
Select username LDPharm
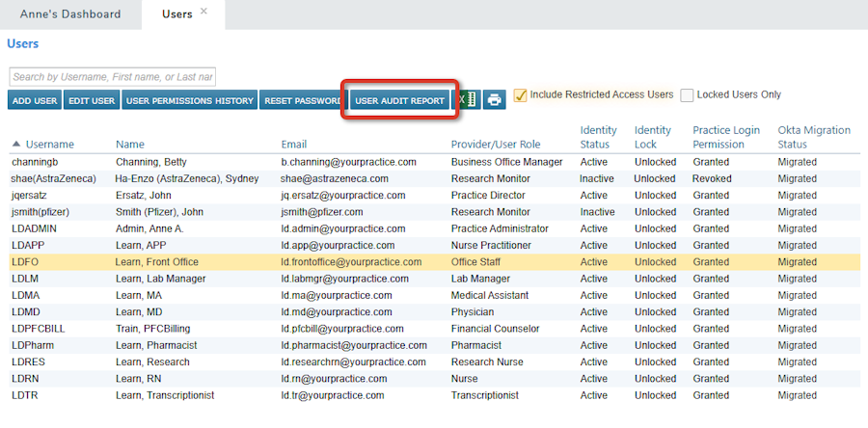(x=33, y=345)
